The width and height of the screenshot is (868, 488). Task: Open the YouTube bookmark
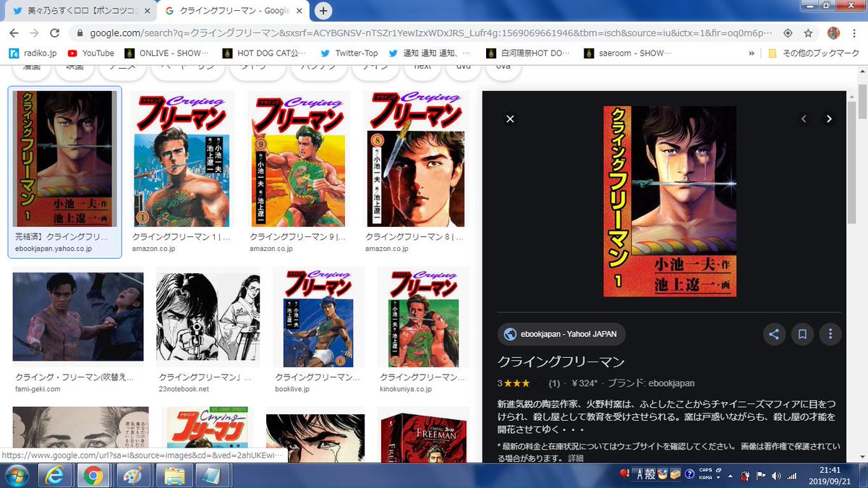pos(90,53)
